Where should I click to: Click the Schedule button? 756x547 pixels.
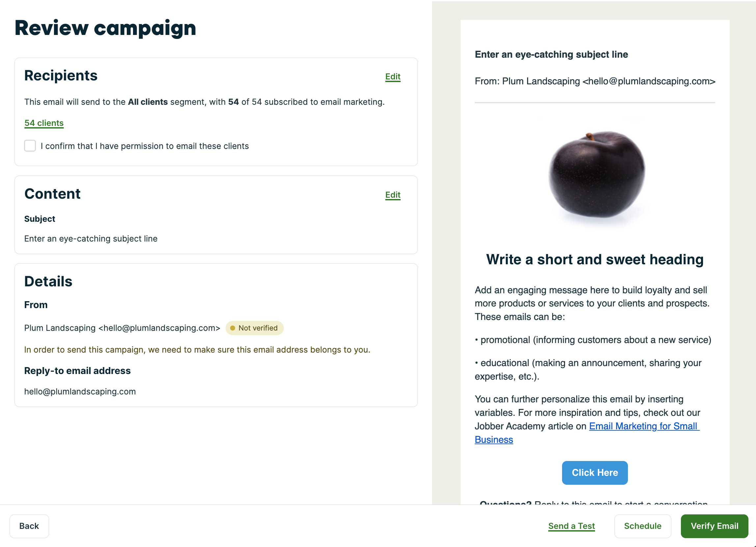tap(642, 526)
